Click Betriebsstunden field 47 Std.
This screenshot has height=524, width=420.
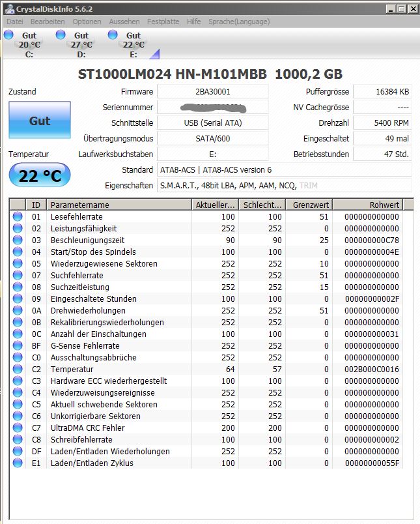click(x=382, y=154)
